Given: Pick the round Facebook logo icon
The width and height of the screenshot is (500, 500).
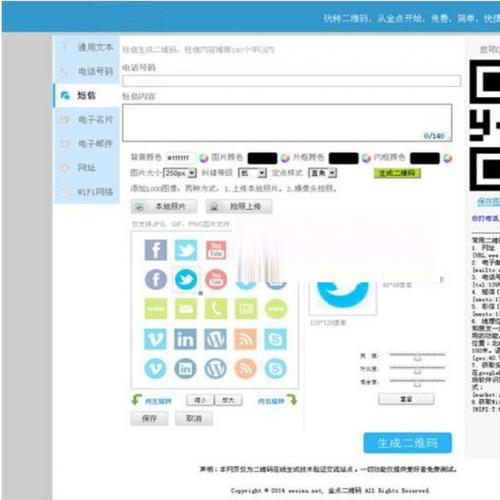Looking at the screenshot, I should [156, 279].
